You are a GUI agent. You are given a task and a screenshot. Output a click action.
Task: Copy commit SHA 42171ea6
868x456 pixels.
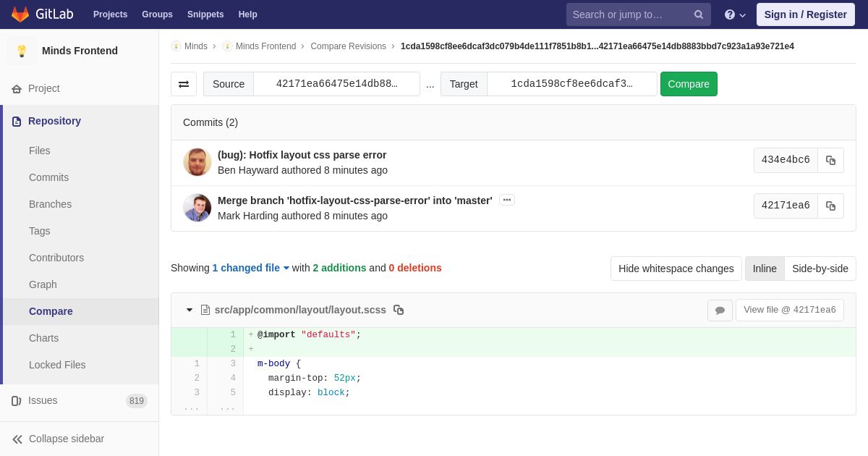coord(830,206)
